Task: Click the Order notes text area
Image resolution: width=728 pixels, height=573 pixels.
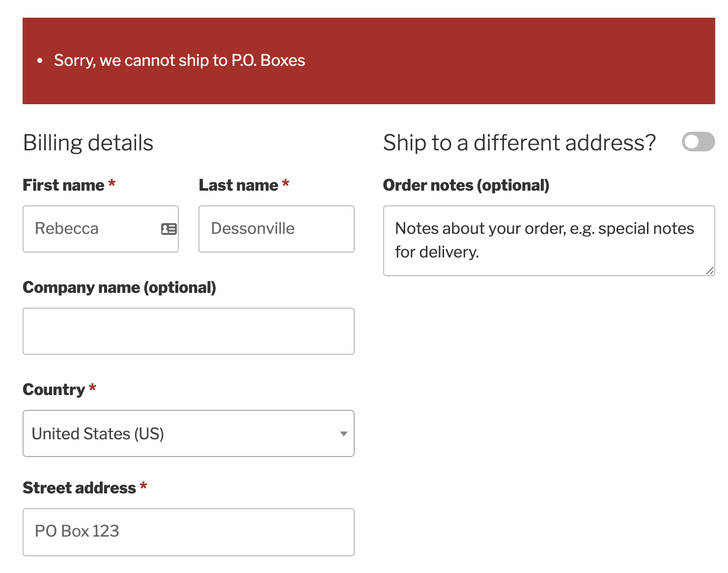Action: tap(549, 241)
